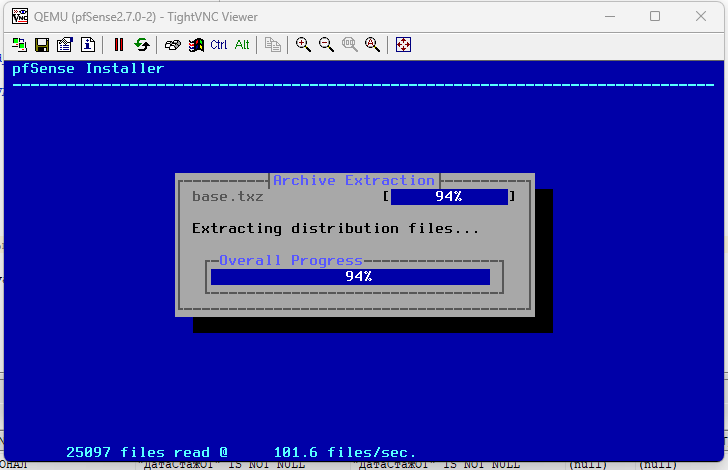Image resolution: width=728 pixels, height=470 pixels.
Task: Open Connection options icon
Action: [65, 45]
